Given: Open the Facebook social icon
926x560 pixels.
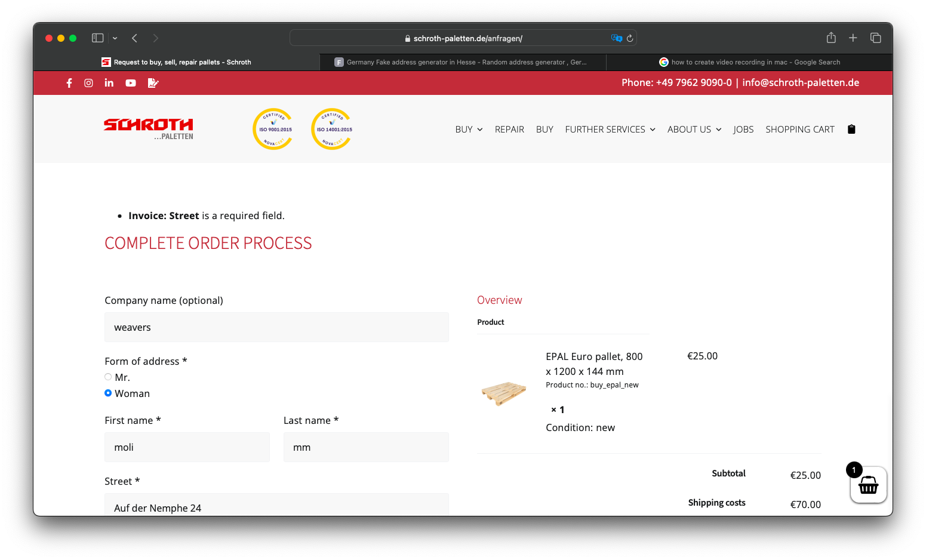Looking at the screenshot, I should [x=69, y=83].
